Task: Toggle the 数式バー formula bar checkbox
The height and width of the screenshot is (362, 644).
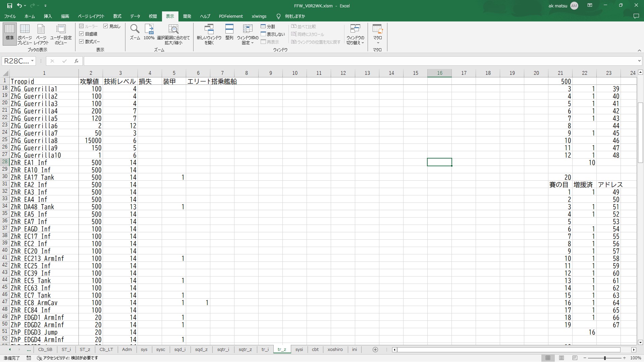Action: 81,42
